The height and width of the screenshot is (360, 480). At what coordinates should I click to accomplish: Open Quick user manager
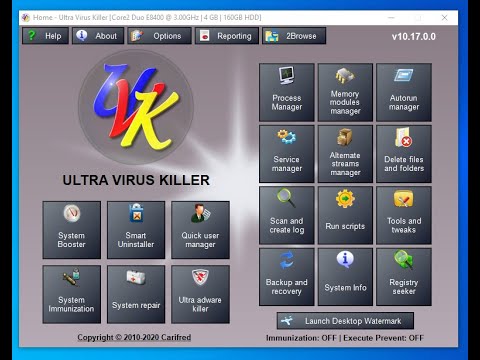200,230
